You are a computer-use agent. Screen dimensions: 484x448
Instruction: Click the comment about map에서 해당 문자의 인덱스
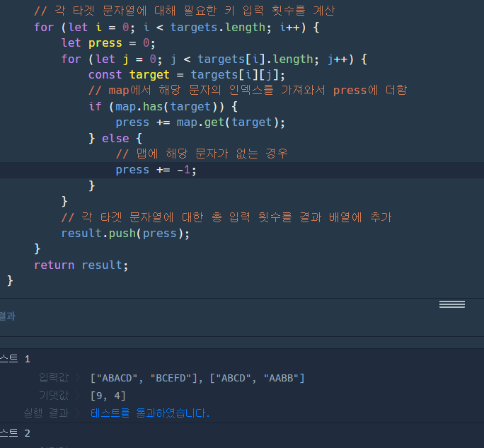[x=248, y=91]
